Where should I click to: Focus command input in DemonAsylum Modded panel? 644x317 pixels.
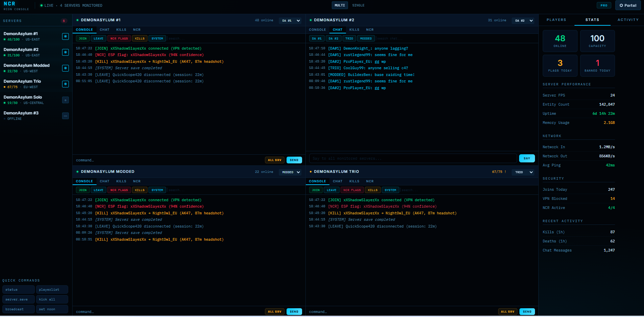point(169,312)
